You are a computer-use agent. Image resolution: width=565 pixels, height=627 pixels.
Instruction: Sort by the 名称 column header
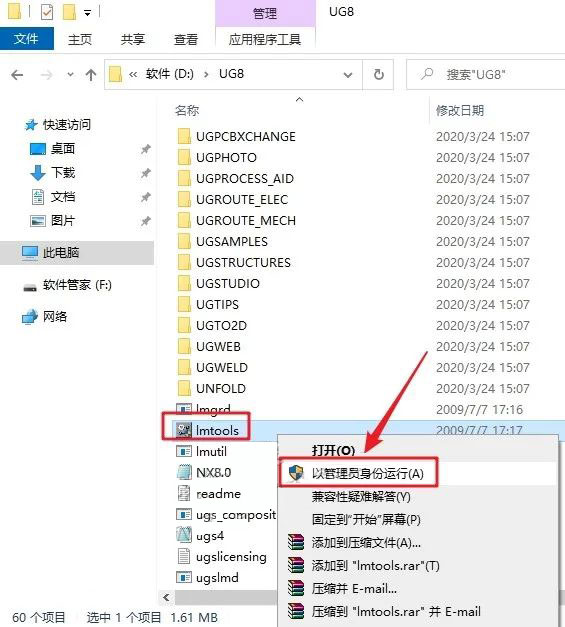pyautogui.click(x=187, y=110)
